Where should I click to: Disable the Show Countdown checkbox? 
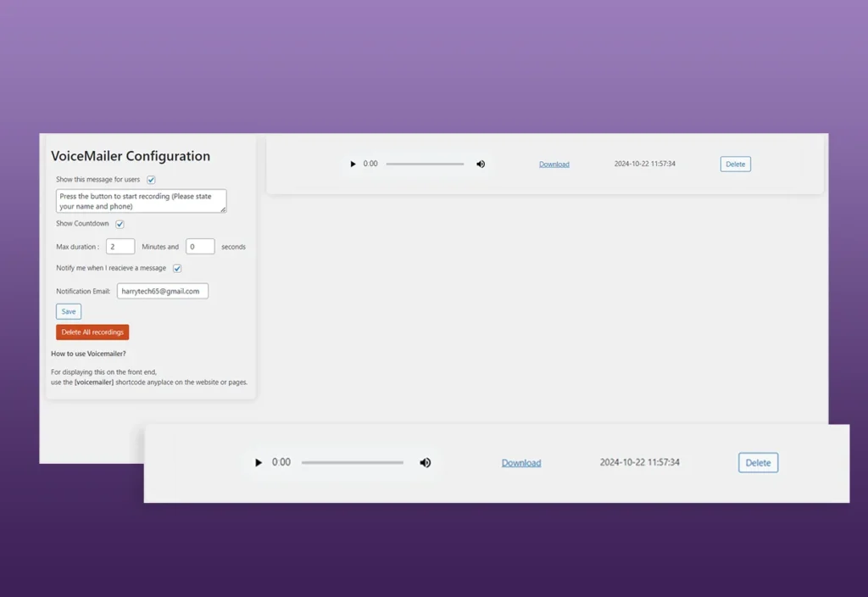tap(119, 224)
